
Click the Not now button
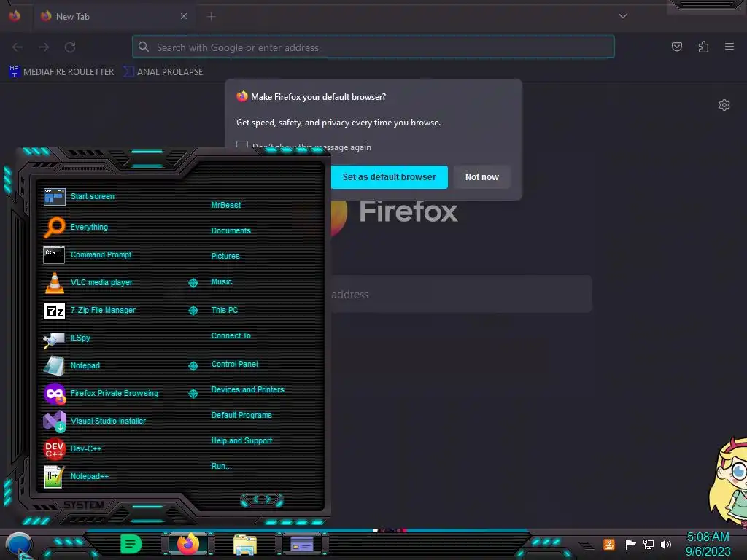point(481,177)
